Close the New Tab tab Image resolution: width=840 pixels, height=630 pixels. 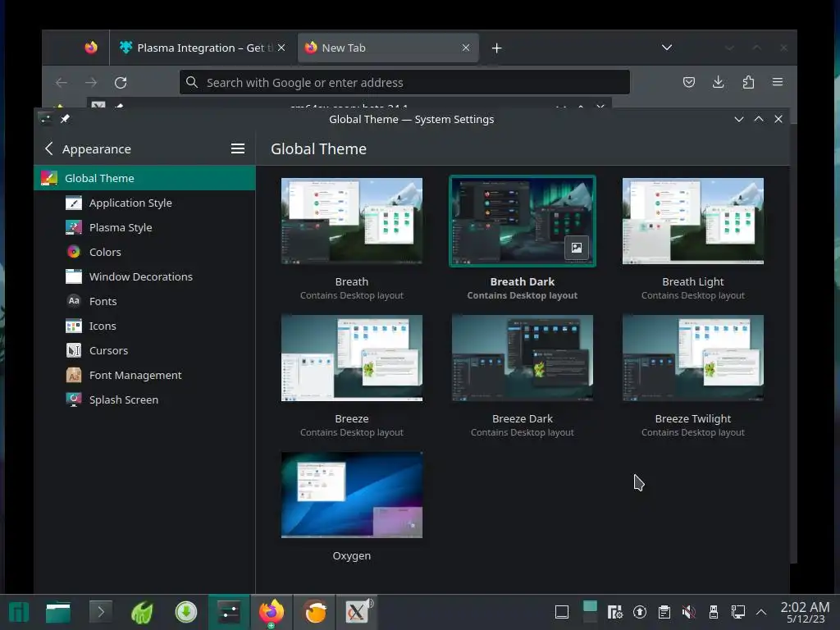click(x=466, y=48)
